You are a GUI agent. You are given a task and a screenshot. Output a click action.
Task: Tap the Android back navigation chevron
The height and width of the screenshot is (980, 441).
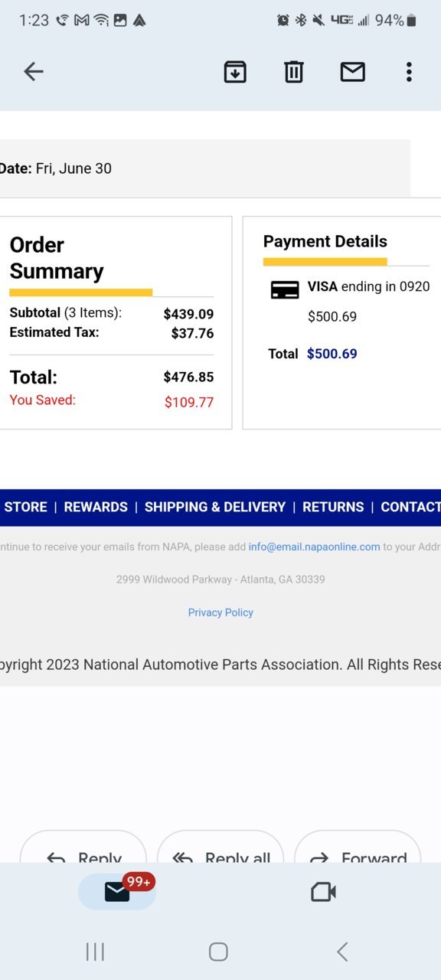342,952
